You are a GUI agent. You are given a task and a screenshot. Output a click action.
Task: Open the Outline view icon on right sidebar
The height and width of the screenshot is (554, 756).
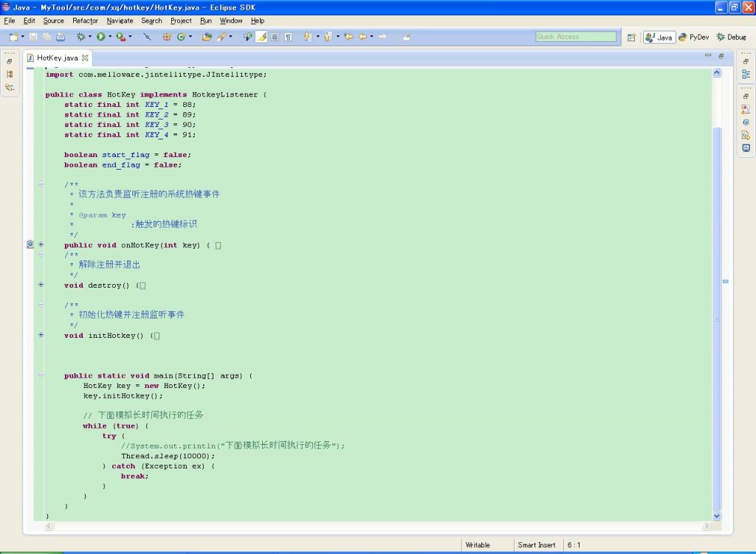746,75
